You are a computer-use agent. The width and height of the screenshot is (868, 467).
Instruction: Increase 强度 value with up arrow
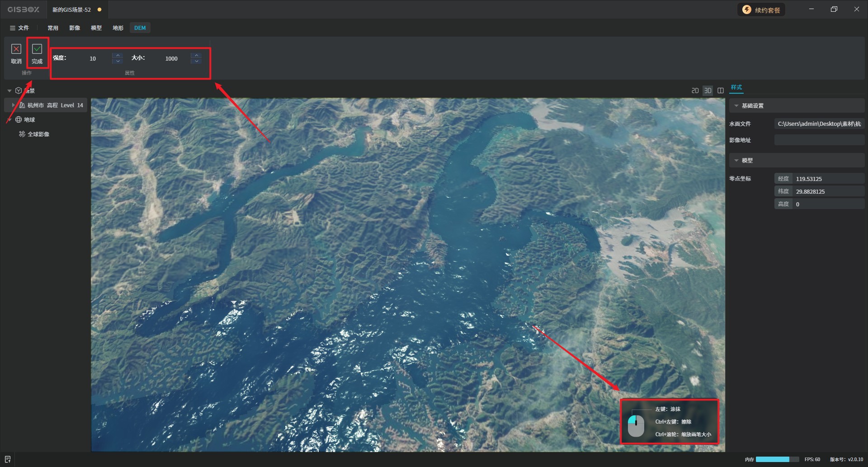click(118, 55)
